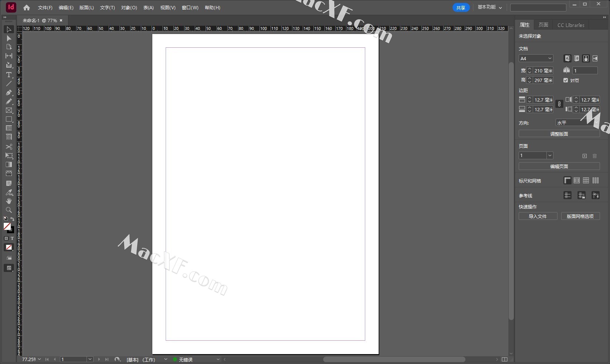This screenshot has width=610, height=364.
Task: Open the preflight menu icon in status bar
Action: 117,359
